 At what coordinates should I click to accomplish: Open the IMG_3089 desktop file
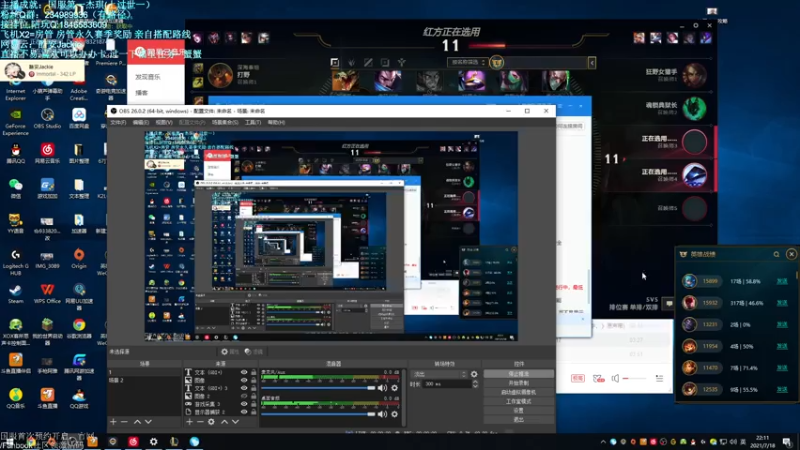[x=47, y=259]
